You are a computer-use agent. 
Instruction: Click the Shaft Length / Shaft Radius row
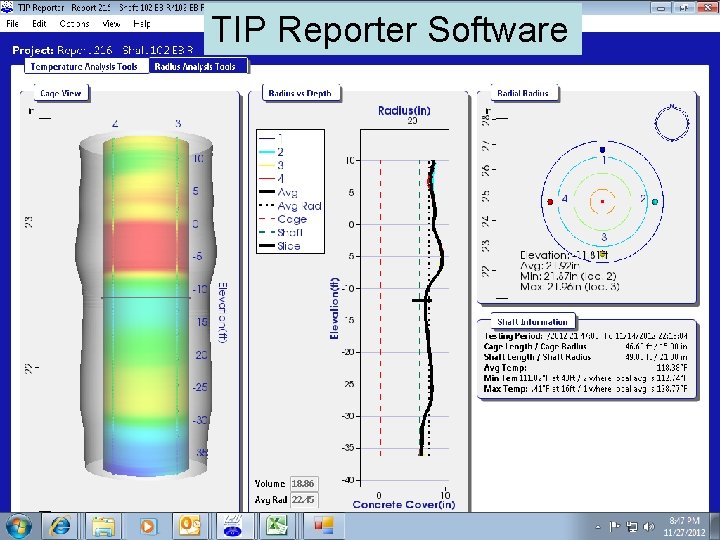[x=585, y=357]
